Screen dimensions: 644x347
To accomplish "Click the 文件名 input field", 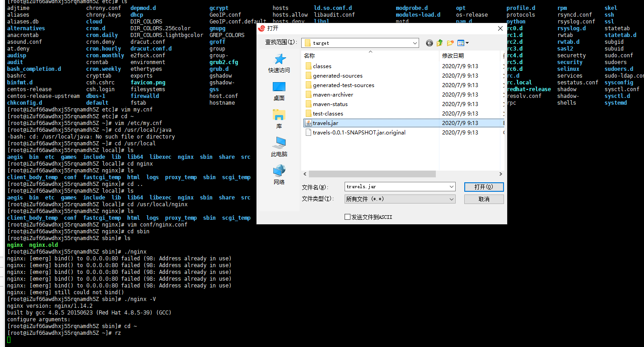I will [400, 186].
